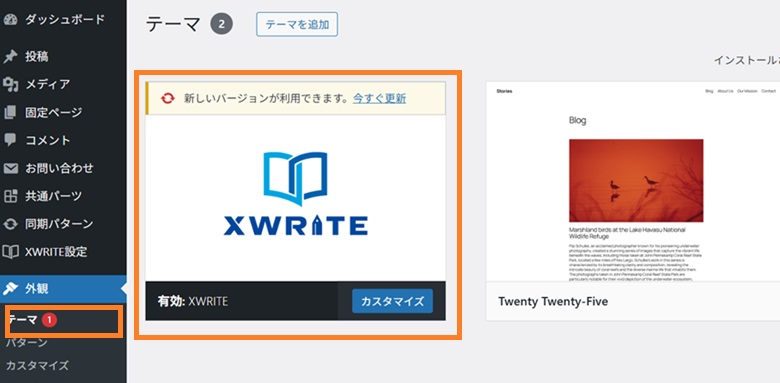
Task: Click the pushpin icon beside 投稿
Action: tap(11, 57)
